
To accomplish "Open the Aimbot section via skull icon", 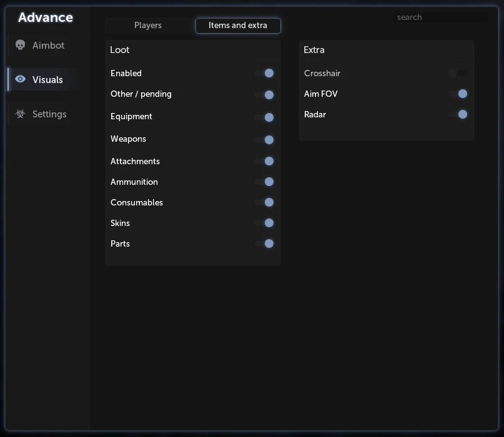I will click(20, 45).
